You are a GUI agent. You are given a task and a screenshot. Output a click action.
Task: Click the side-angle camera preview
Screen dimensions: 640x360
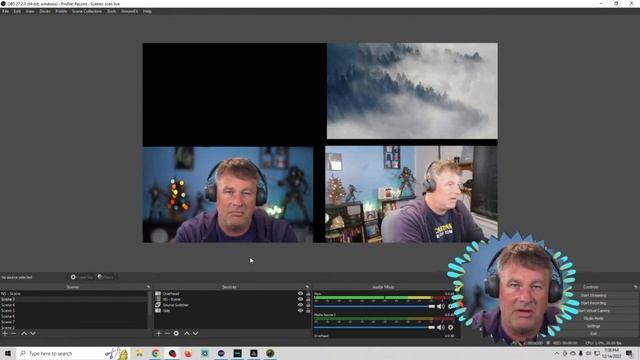pos(411,195)
